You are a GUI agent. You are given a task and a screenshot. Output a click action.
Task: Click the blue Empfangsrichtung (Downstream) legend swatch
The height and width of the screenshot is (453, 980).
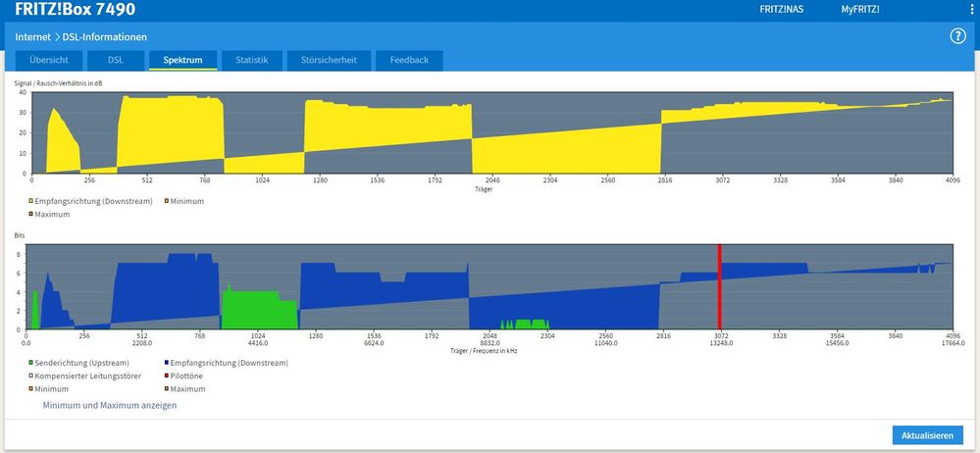(x=166, y=363)
